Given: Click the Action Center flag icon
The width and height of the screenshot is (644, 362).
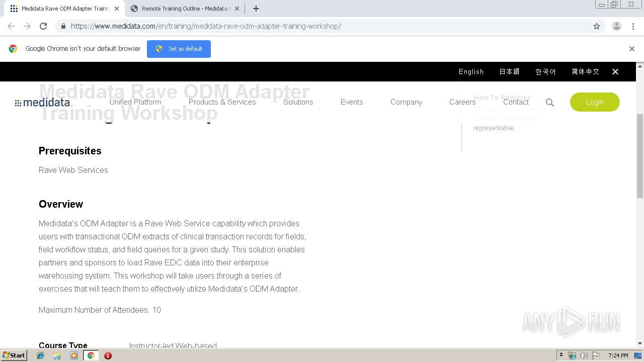Looking at the screenshot, I should [596, 355].
